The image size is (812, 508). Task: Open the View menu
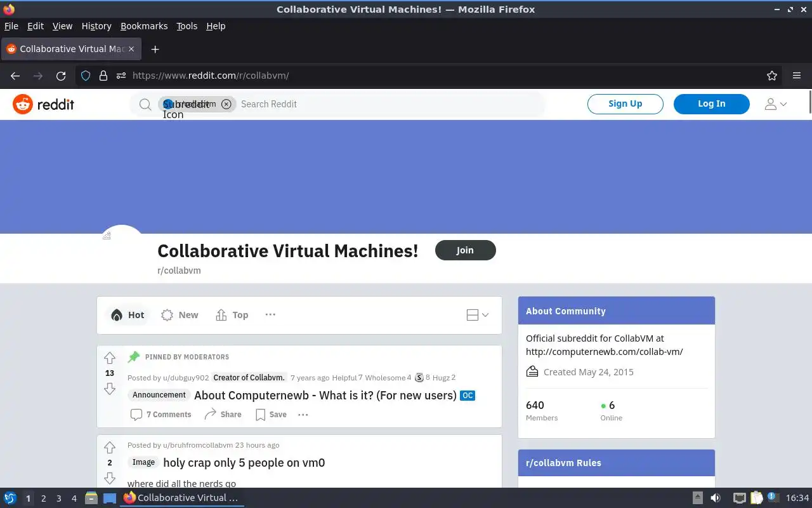pyautogui.click(x=62, y=26)
